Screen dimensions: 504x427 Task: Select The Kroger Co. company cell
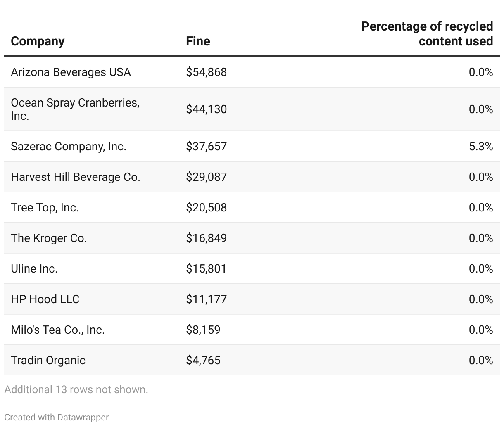click(49, 238)
